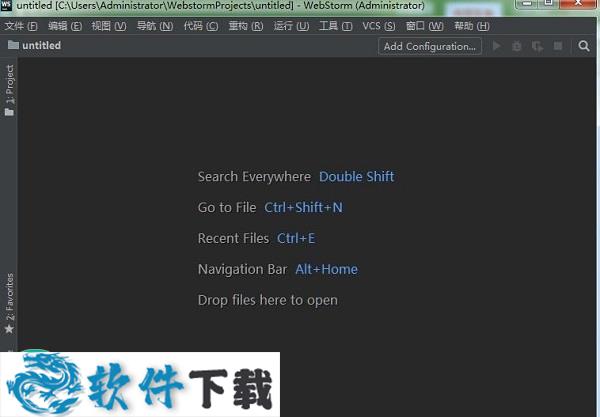Viewport: 600px width, 417px height.
Task: Open the 帮助 (H) menu
Action: 471,26
